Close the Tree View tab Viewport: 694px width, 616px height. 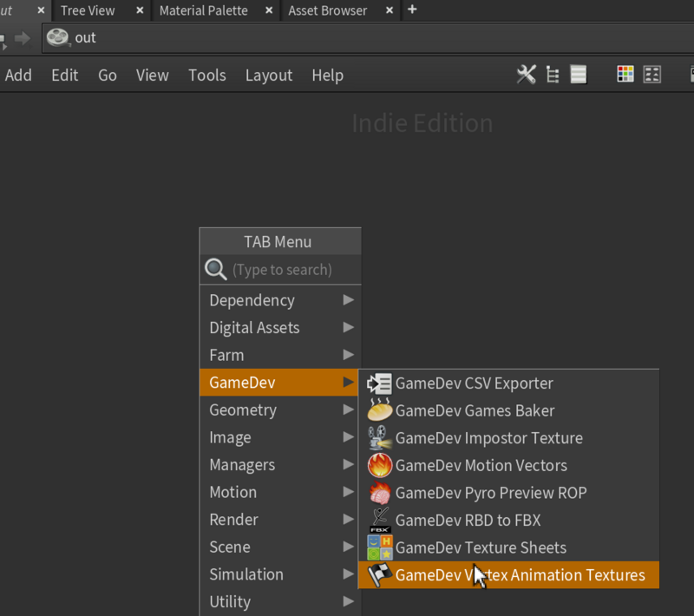(x=140, y=10)
